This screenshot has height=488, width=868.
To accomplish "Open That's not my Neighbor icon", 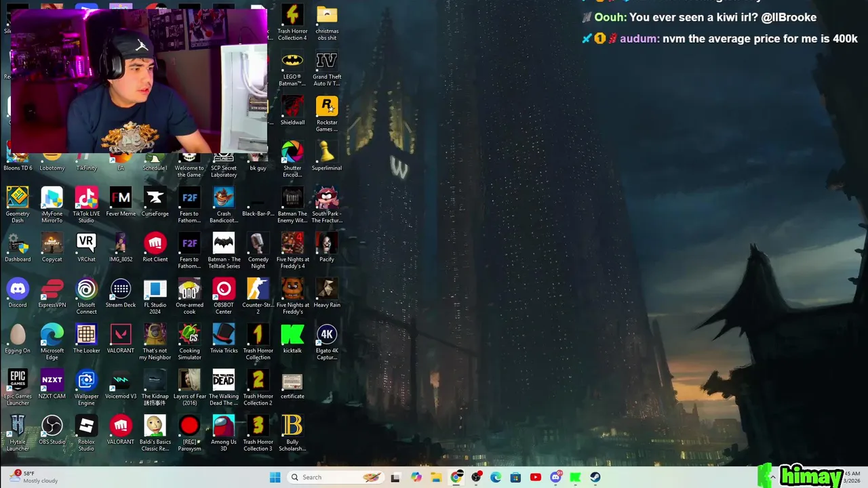I will coord(155,341).
